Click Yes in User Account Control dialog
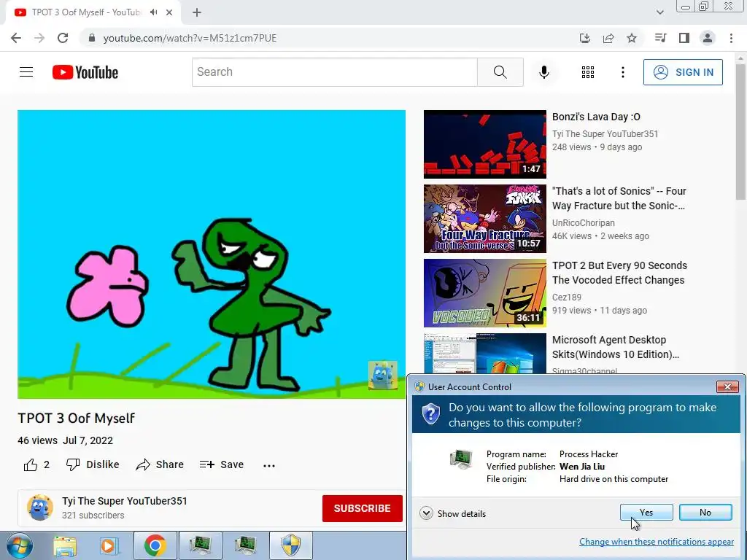747x560 pixels. [x=646, y=513]
